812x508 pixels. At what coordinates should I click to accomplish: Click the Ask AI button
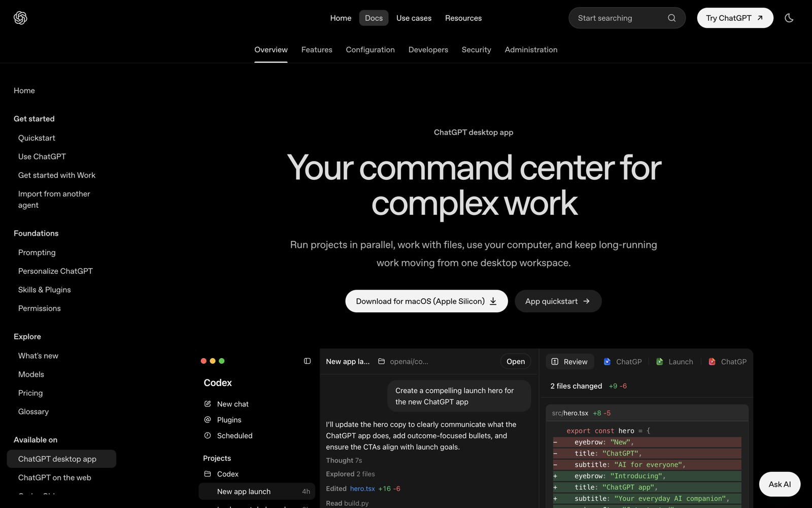coord(780,484)
